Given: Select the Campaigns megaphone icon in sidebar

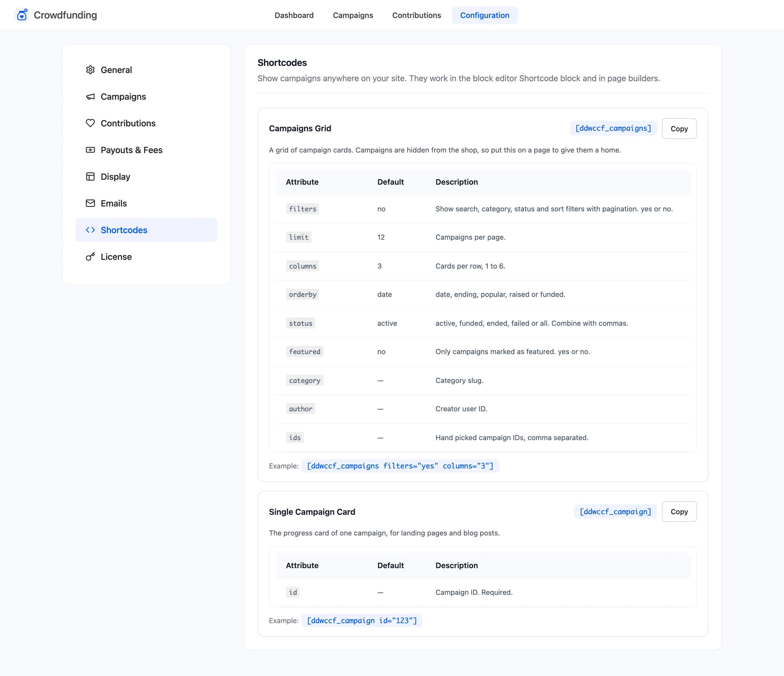Looking at the screenshot, I should [90, 96].
